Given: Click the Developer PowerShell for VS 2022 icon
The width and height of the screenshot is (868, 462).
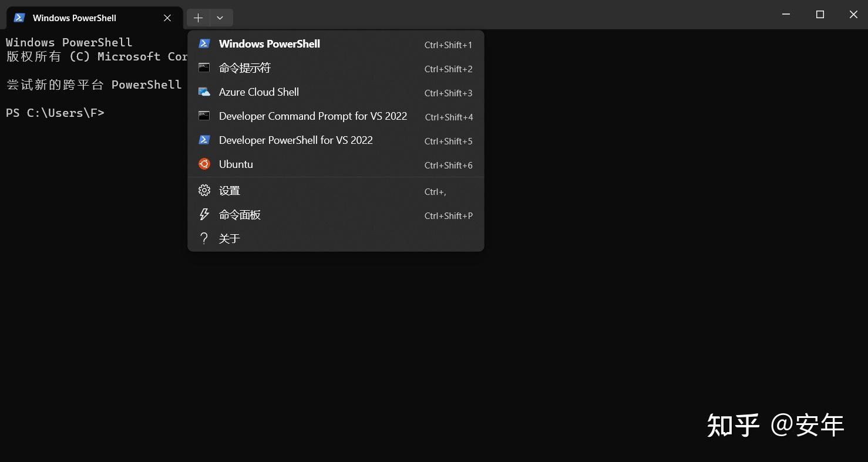Looking at the screenshot, I should [x=204, y=140].
